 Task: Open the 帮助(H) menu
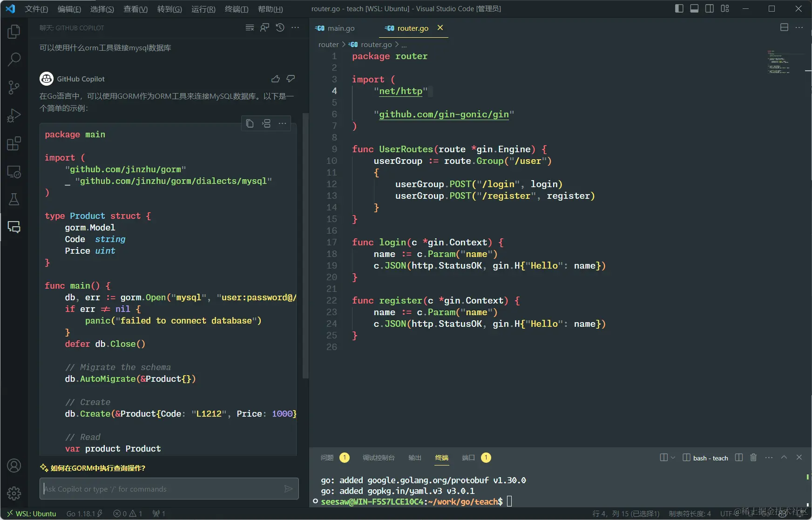(270, 9)
